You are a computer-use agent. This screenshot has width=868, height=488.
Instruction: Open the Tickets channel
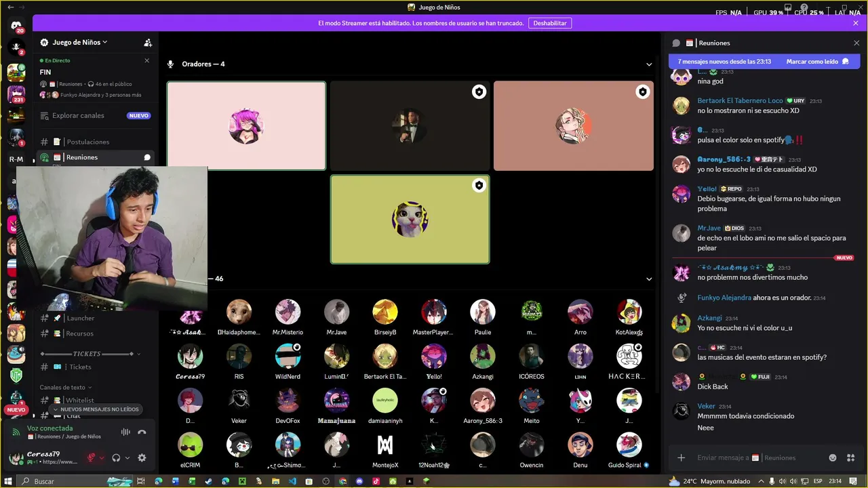click(x=95, y=367)
